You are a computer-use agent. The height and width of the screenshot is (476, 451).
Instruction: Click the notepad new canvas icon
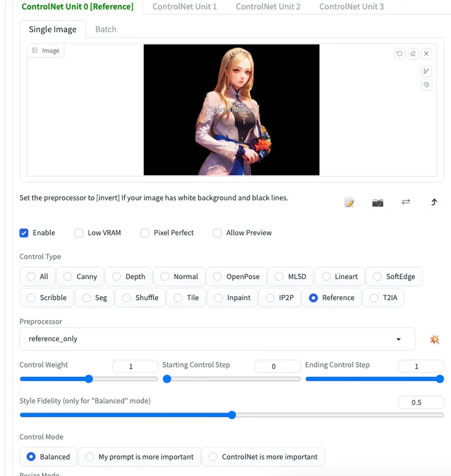(349, 202)
